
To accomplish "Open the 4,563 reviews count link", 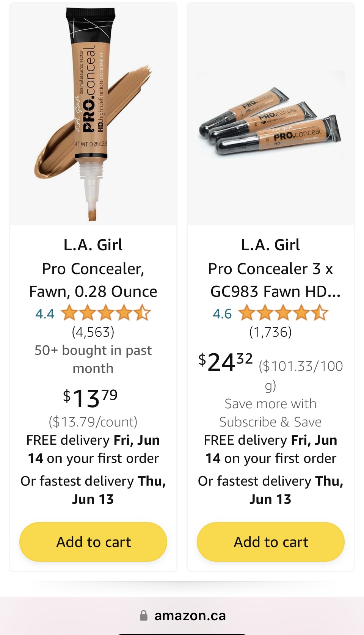I will 93,332.
